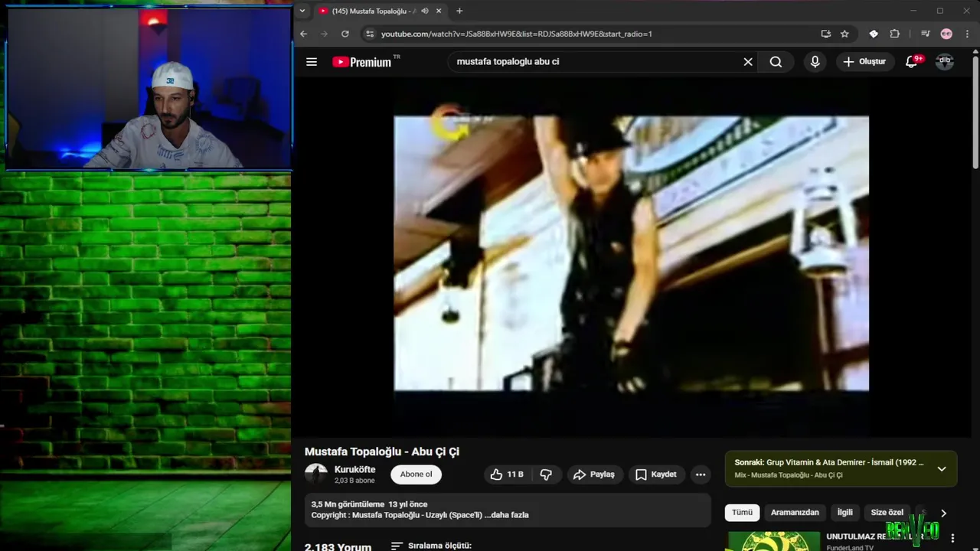Open YouTube account avatar menu
Image resolution: width=980 pixels, height=551 pixels.
(945, 62)
